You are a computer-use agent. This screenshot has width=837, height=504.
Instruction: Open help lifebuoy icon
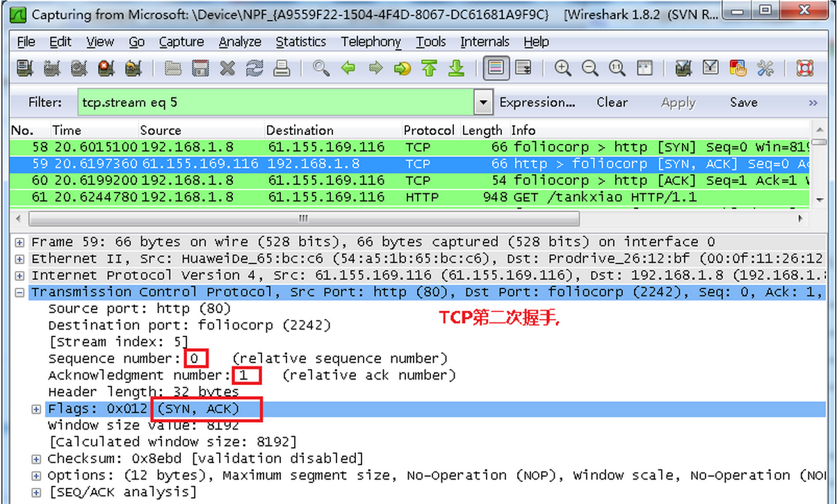click(x=805, y=68)
